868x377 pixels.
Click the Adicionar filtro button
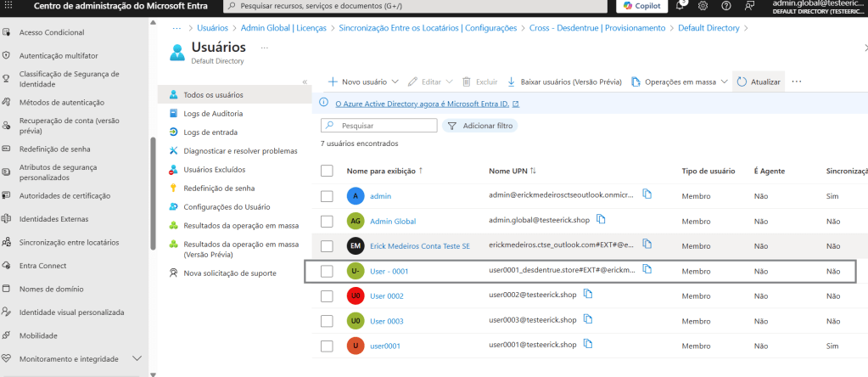coord(479,126)
